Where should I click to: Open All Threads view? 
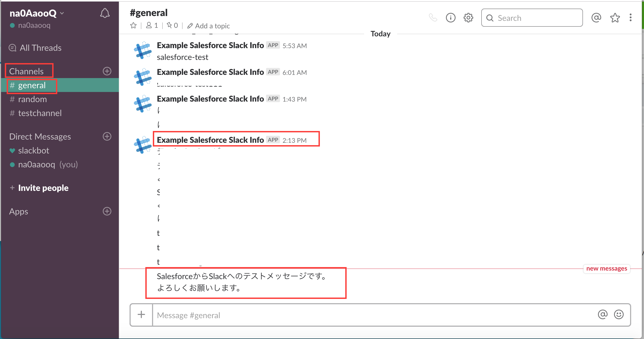pos(35,48)
